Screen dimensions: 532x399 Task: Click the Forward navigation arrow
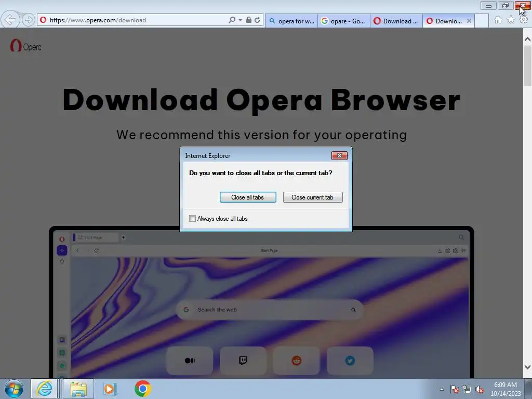click(x=29, y=20)
